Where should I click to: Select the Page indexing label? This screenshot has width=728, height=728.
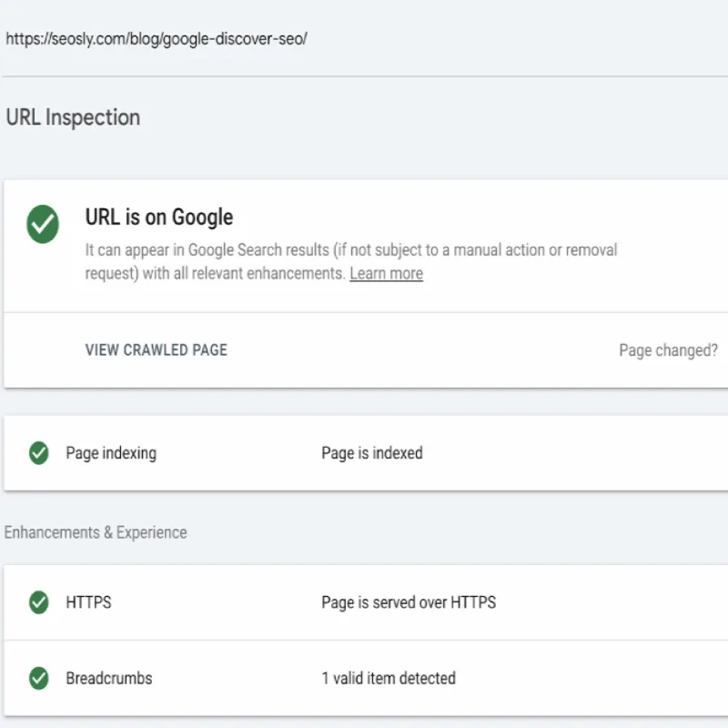[x=111, y=453]
